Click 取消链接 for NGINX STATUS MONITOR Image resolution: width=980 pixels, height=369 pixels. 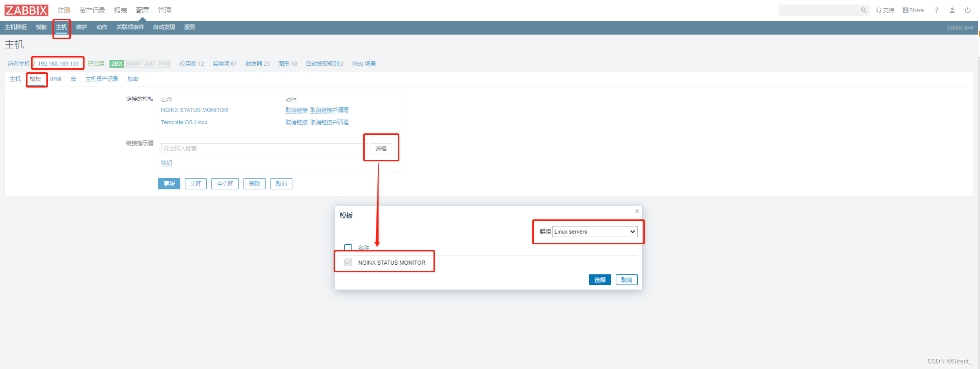tap(296, 110)
